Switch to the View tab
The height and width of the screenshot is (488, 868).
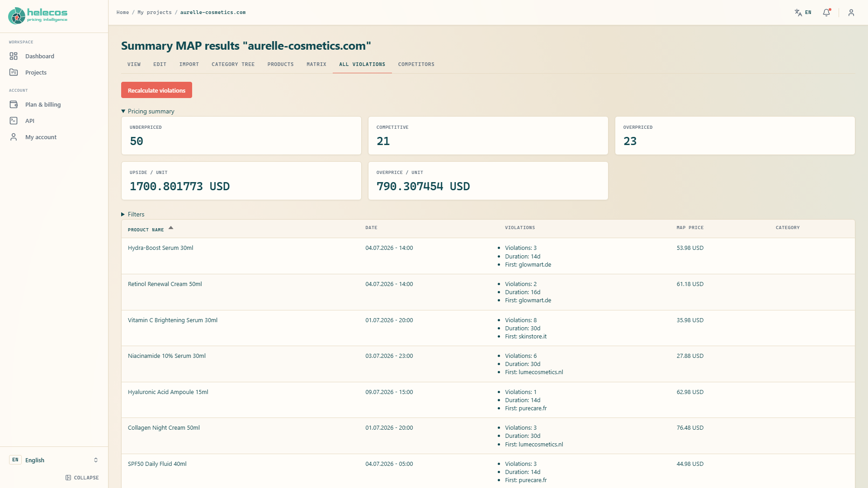[x=134, y=64]
